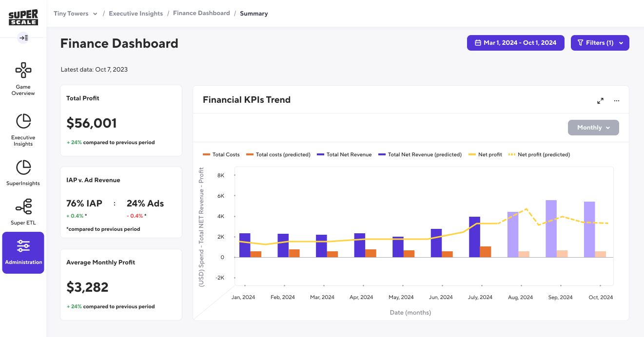Click the Jan, 2024 net revenue bar
The height and width of the screenshot is (337, 644).
[245, 245]
